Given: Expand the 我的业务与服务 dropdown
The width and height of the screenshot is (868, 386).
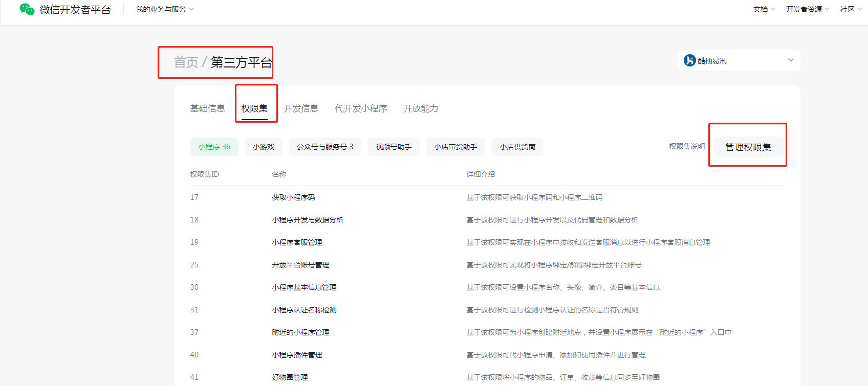Looking at the screenshot, I should point(164,9).
